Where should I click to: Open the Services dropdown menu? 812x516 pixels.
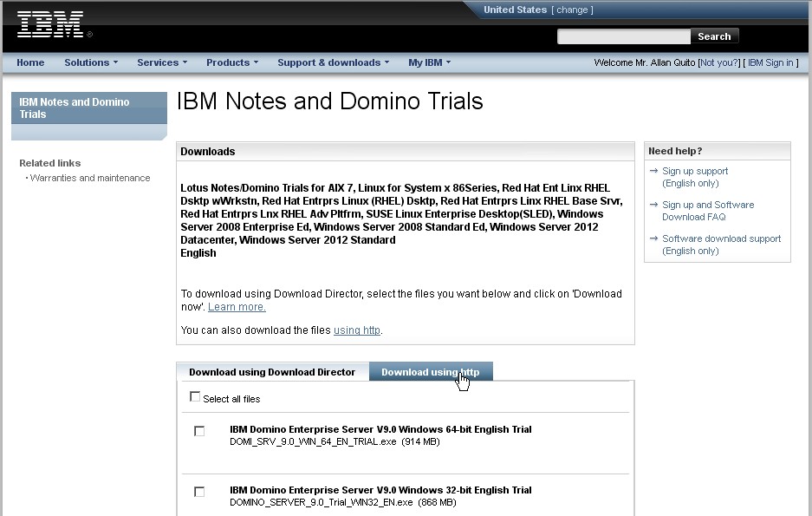[160, 62]
